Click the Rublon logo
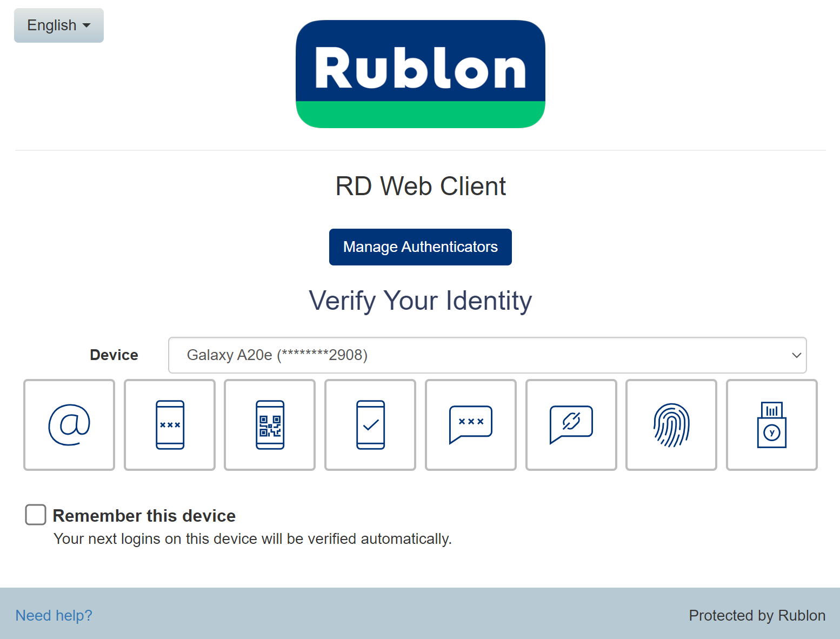This screenshot has height=639, width=840. coord(421,74)
